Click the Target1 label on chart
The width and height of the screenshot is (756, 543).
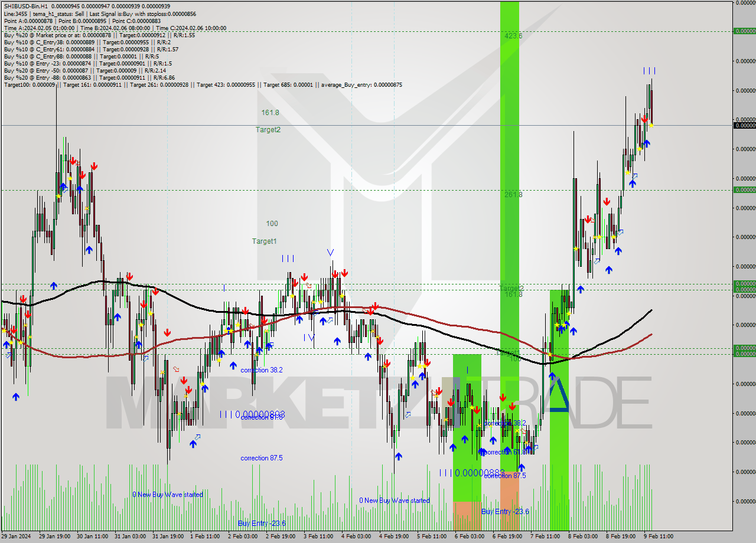click(264, 241)
